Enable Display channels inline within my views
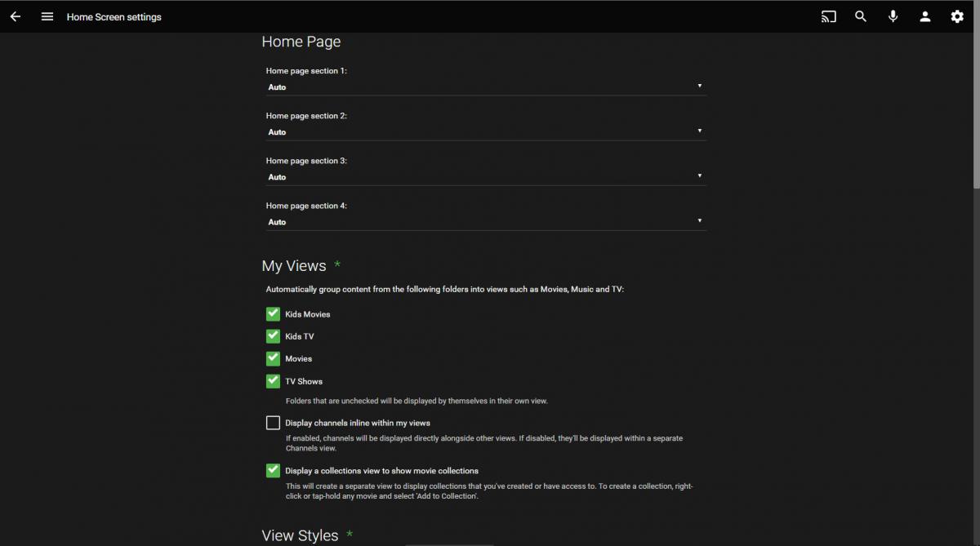Image resolution: width=980 pixels, height=546 pixels. (x=273, y=423)
